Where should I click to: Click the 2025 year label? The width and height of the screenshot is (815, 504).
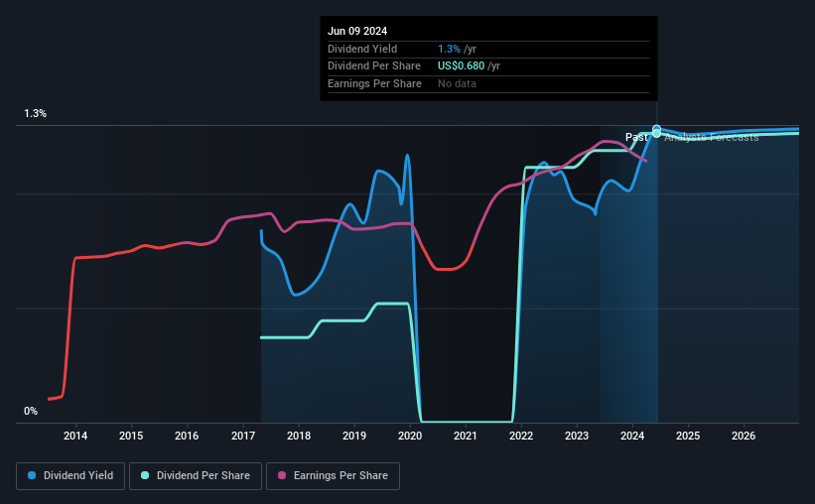pos(688,436)
